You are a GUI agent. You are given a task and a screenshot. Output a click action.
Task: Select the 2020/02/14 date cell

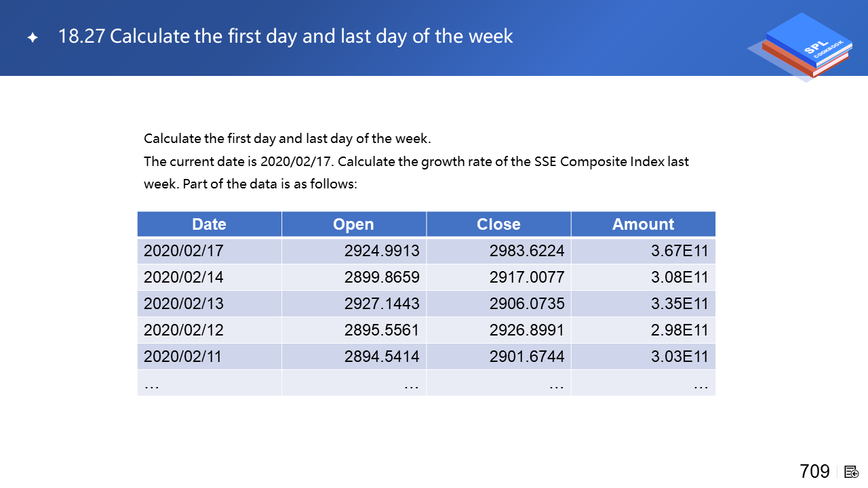point(184,277)
